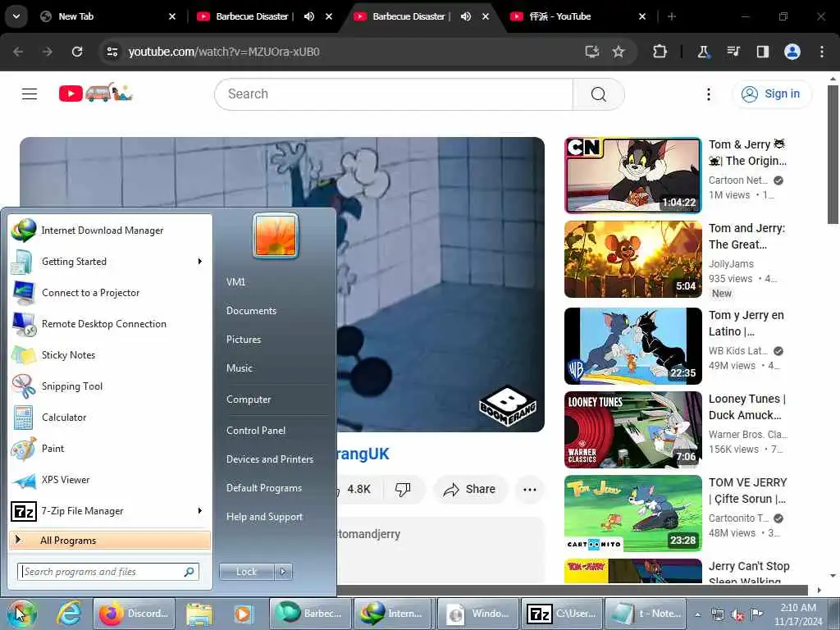Open Help and Support
The width and height of the screenshot is (840, 630).
coord(265,517)
